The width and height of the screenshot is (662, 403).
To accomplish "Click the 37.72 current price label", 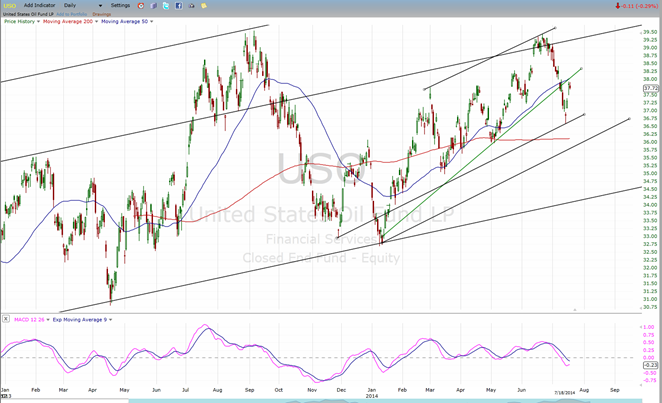I will (x=651, y=88).
